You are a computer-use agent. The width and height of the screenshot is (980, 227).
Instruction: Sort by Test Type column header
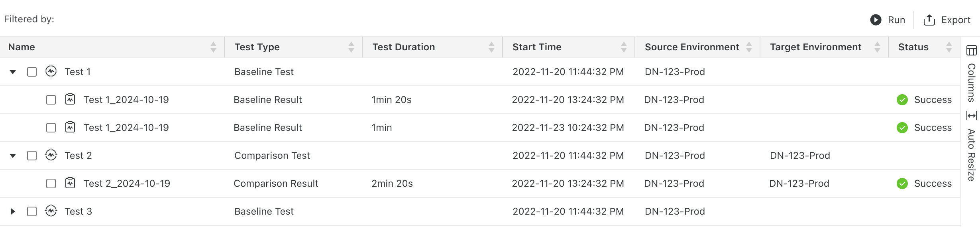(x=257, y=47)
